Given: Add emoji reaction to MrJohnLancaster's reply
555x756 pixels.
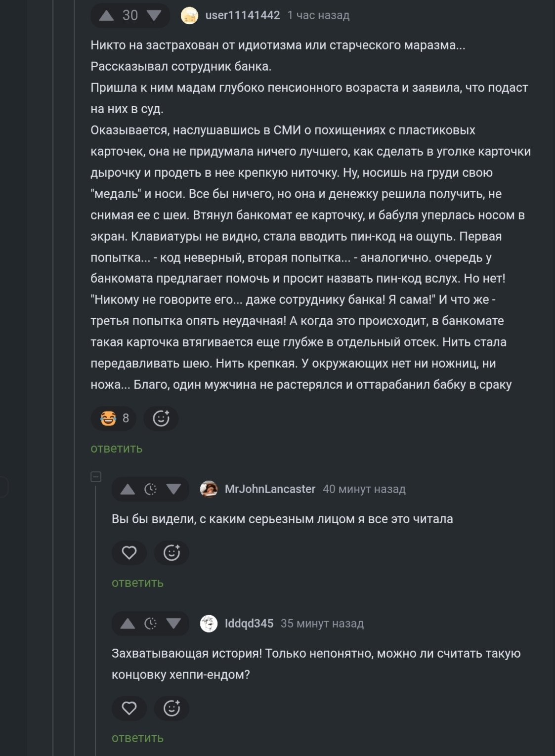Looking at the screenshot, I should pos(171,552).
